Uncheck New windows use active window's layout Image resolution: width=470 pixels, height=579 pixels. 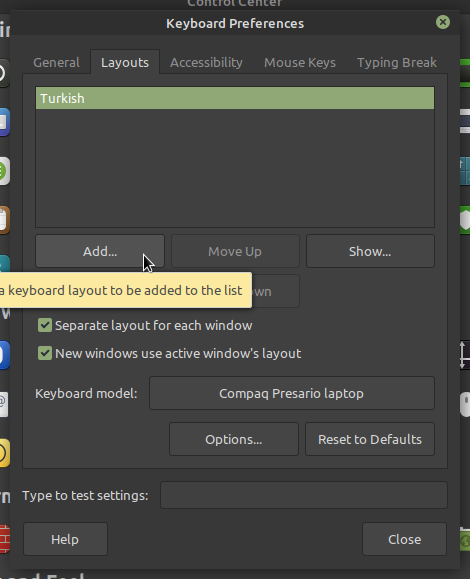coord(45,353)
